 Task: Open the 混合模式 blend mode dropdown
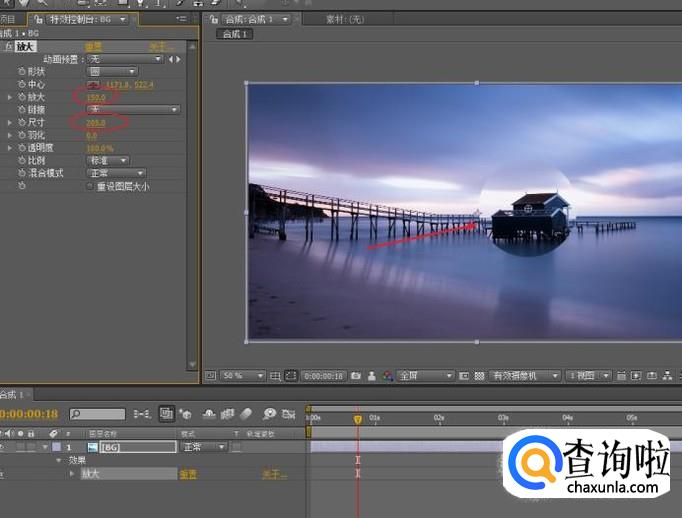(116, 173)
